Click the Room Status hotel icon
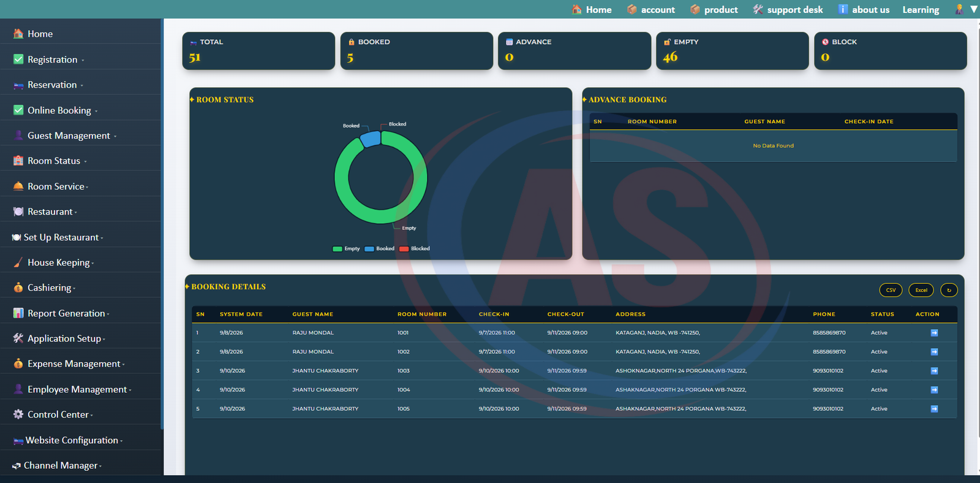Screen dimensions: 980x483 18,161
